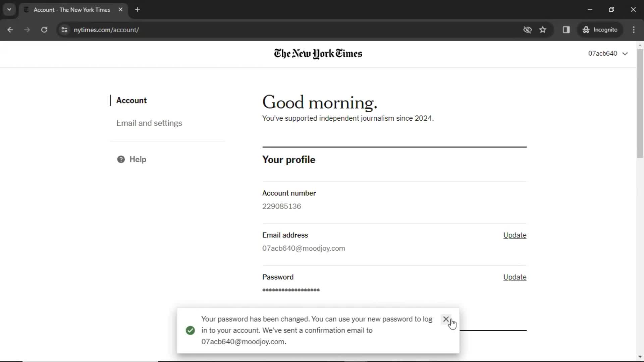Click the new tab plus icon

coord(138,10)
